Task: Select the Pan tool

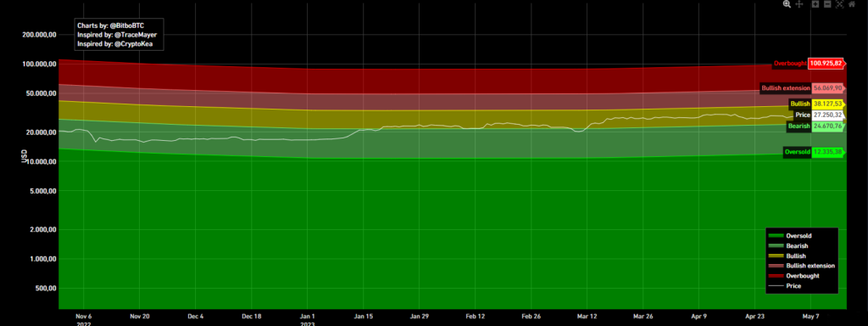Action: coord(799,4)
